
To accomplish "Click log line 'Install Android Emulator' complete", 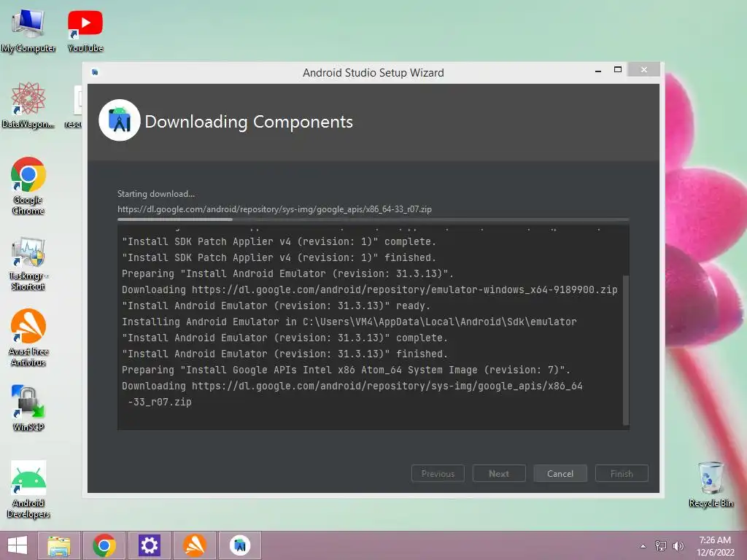I will [x=285, y=338].
